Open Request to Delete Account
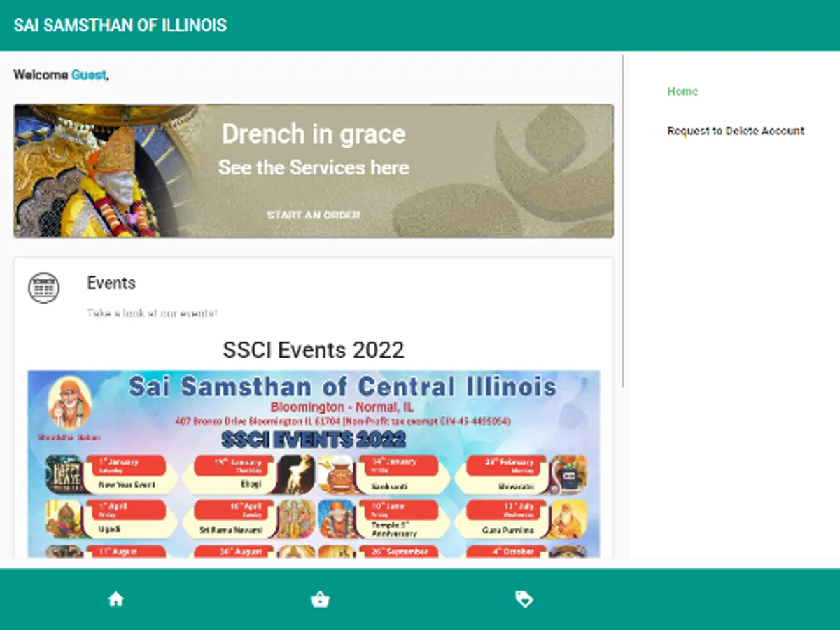The image size is (840, 630). point(736,131)
